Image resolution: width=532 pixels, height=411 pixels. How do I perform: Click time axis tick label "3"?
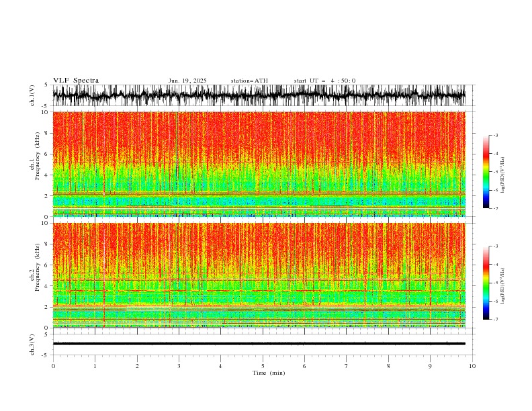point(179,366)
